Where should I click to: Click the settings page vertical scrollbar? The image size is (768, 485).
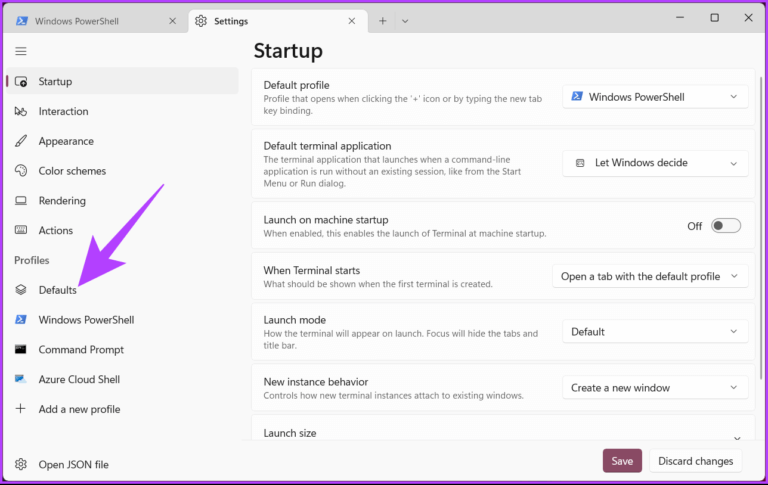tap(761, 228)
